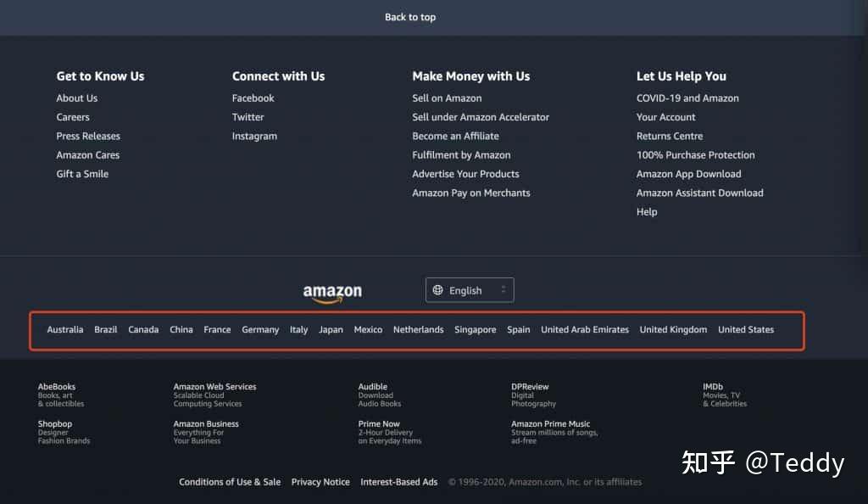
Task: Choose Mexico from the country list
Action: coord(368,329)
